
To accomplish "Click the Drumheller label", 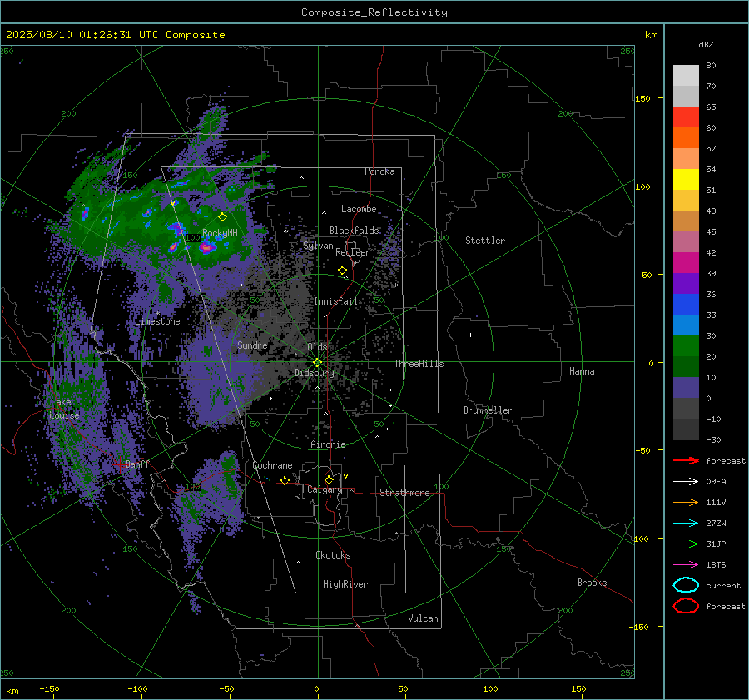I will pos(488,410).
